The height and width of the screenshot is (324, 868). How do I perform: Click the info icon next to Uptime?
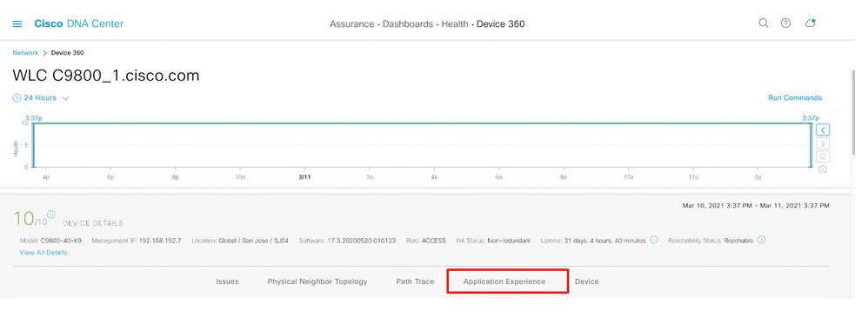654,240
